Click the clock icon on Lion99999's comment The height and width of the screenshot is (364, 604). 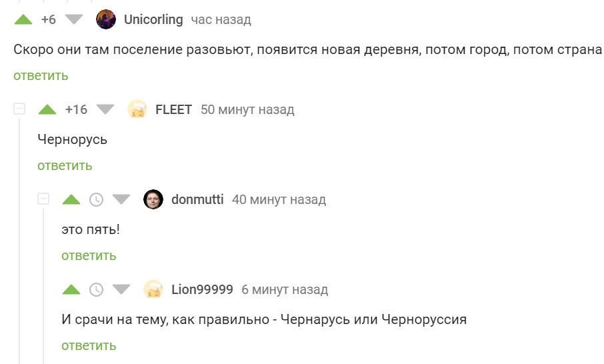point(97,289)
